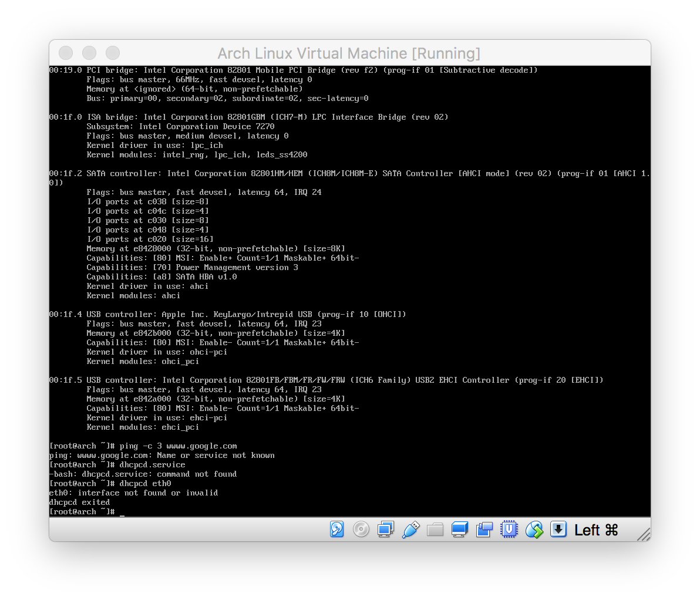Click 'MSI: Enable+ Count=1/1' capabilities line
The image size is (700, 600).
(223, 258)
